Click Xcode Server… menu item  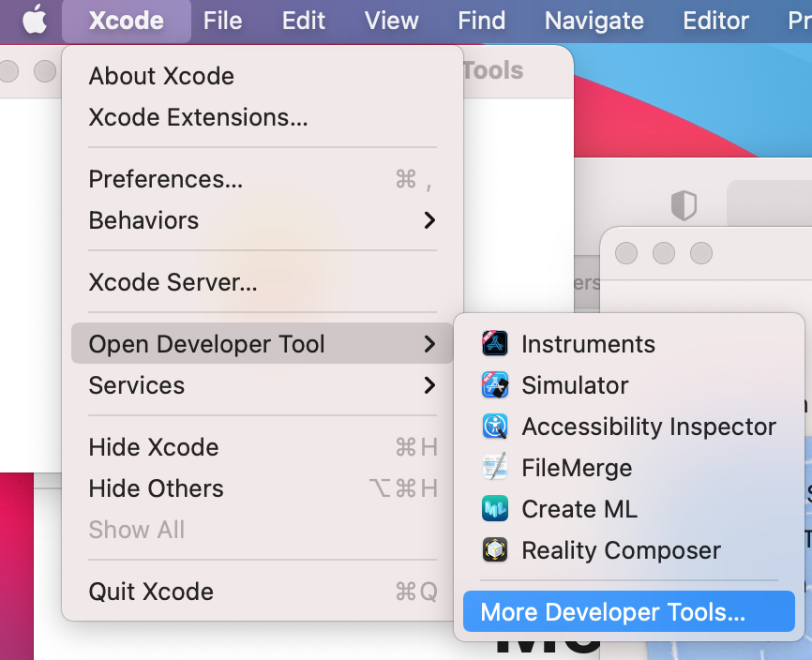(173, 282)
